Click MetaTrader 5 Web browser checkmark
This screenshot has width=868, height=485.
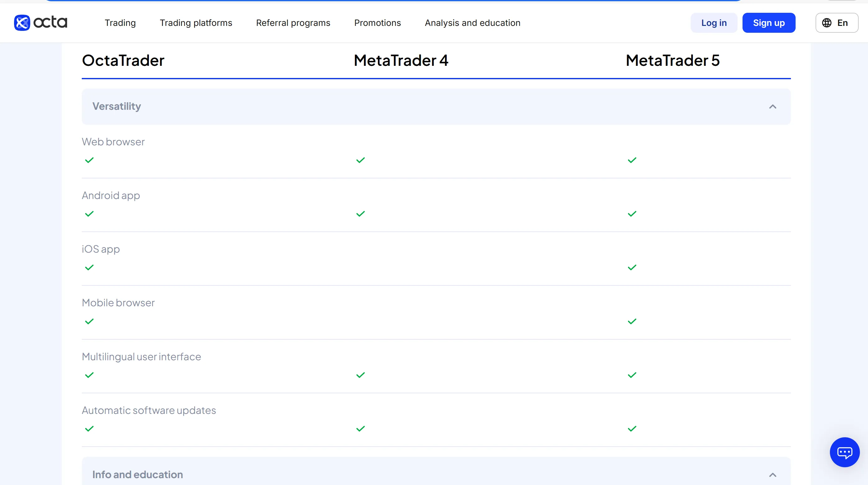[x=632, y=160]
